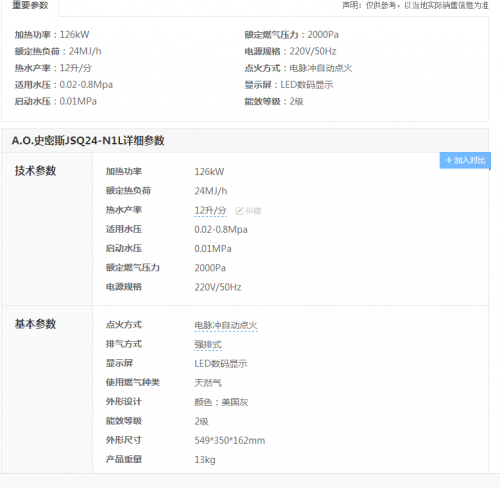
Task: Select the 基本参数 section heading
Action: click(35, 324)
